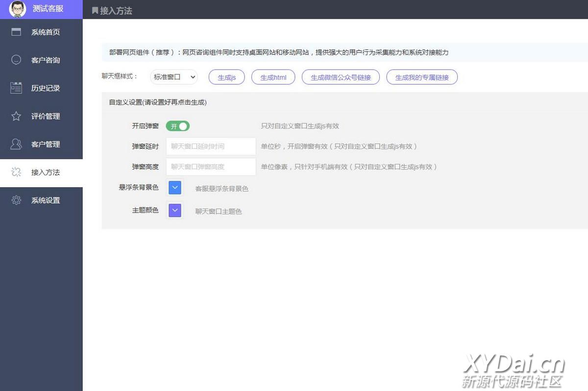Click the 接入方法 link icon
Screen dimensions: 588x391
pos(16,172)
